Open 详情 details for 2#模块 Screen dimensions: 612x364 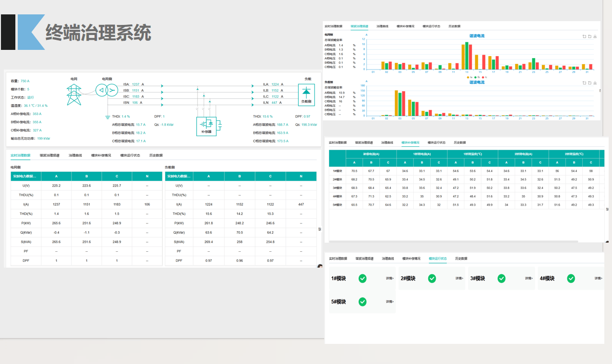(459, 278)
